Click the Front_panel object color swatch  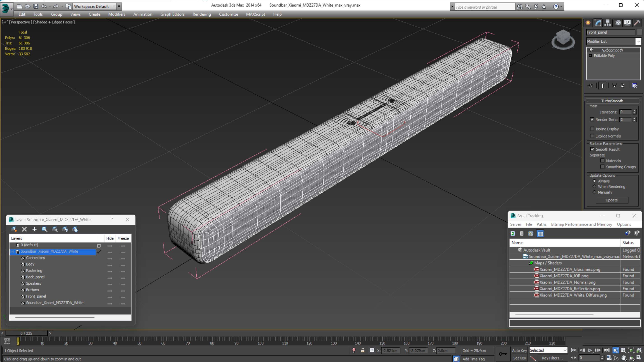pos(639,32)
